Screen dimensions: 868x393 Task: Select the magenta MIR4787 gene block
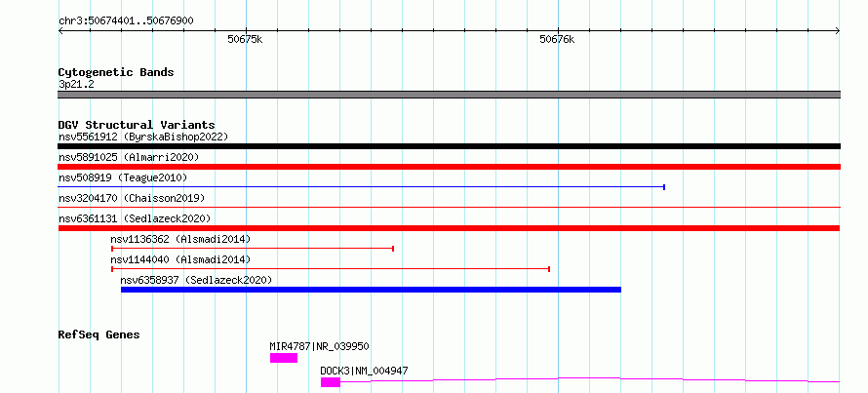[x=284, y=358]
